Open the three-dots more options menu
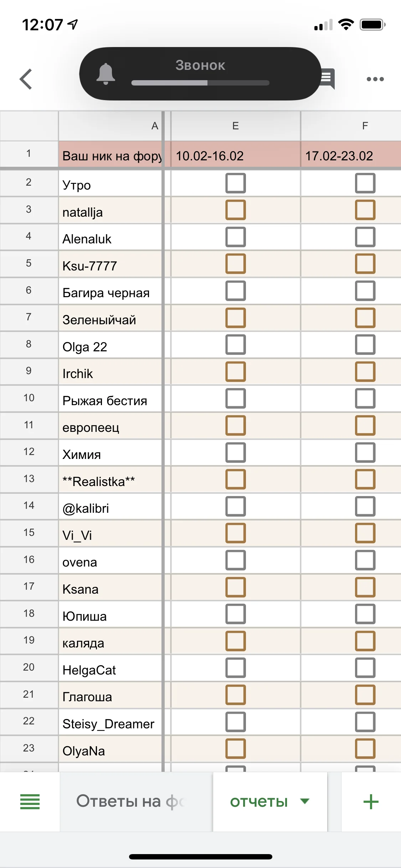401x868 pixels. pos(375,79)
